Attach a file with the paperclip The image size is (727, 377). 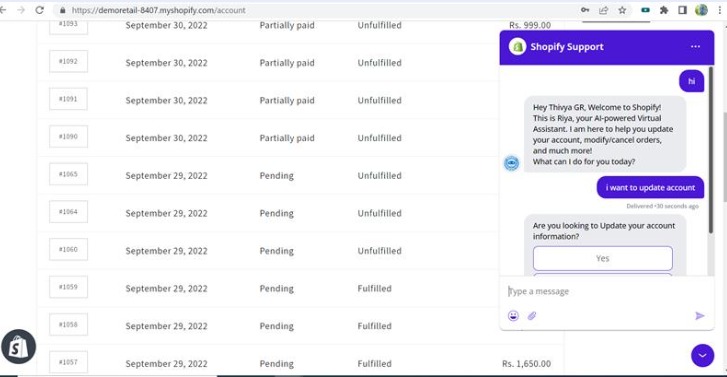(531, 316)
